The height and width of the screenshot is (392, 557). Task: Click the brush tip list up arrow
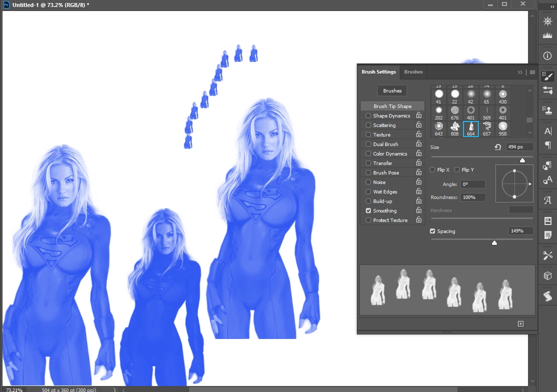click(x=529, y=91)
